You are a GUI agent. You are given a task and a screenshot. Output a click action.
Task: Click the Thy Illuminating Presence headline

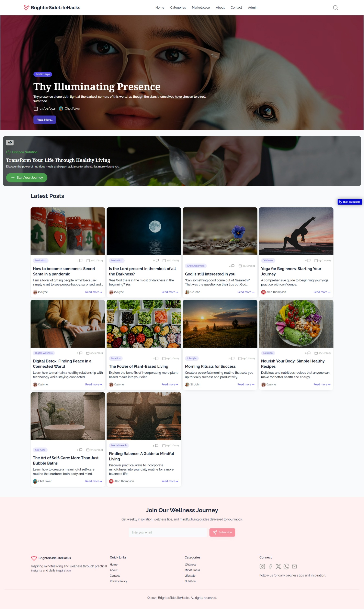(x=97, y=87)
